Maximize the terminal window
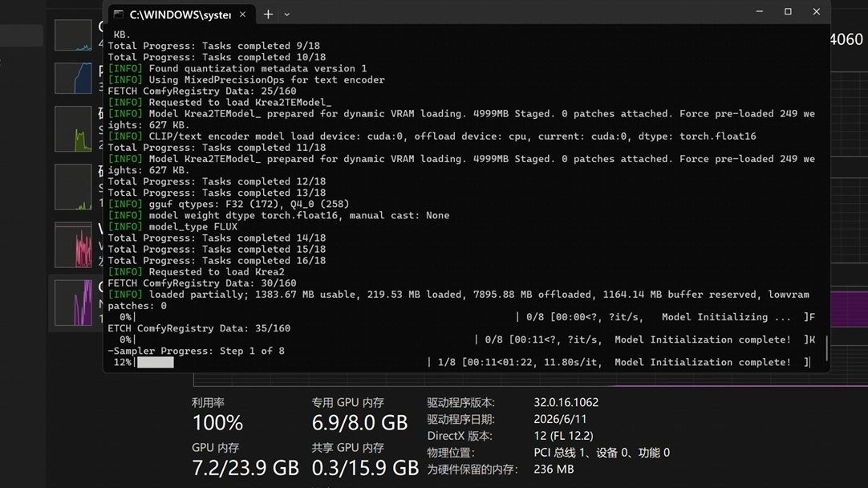This screenshot has height=488, width=868. [x=788, y=11]
